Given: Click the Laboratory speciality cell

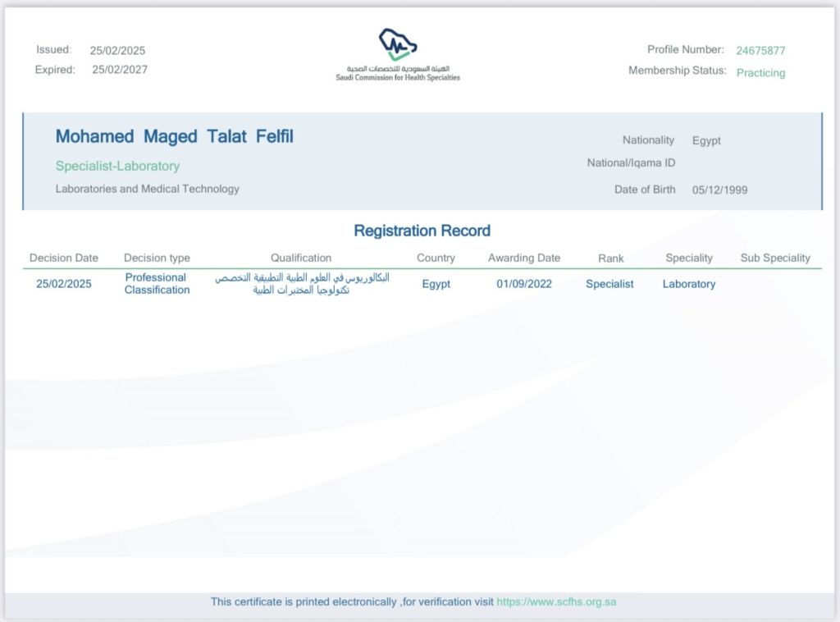Looking at the screenshot, I should coord(688,284).
